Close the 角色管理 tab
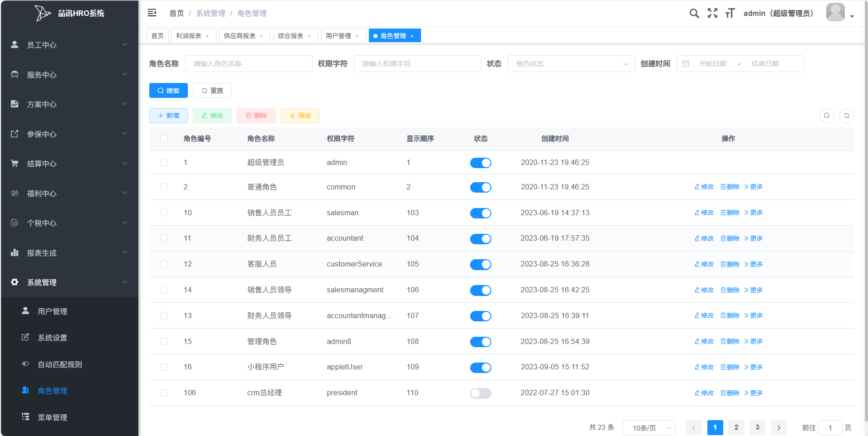The width and height of the screenshot is (868, 436). [412, 36]
